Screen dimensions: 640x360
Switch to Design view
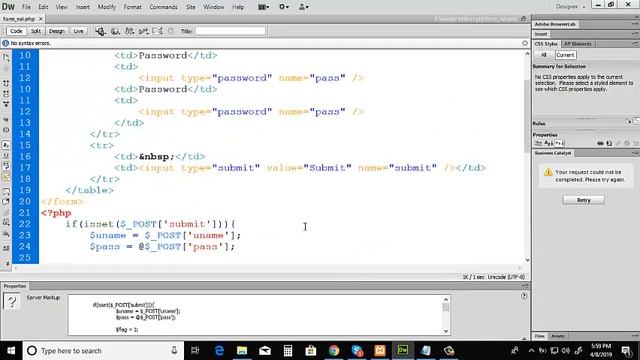click(x=56, y=31)
